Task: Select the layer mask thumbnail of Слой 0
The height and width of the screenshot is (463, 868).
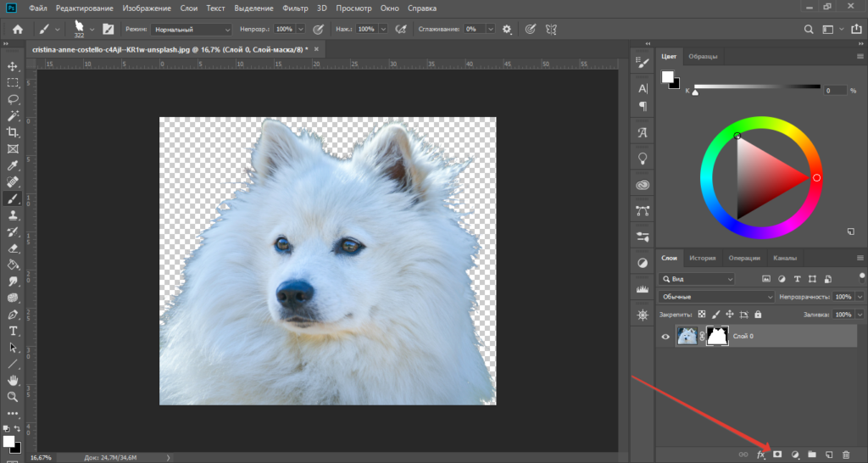Action: tap(719, 337)
